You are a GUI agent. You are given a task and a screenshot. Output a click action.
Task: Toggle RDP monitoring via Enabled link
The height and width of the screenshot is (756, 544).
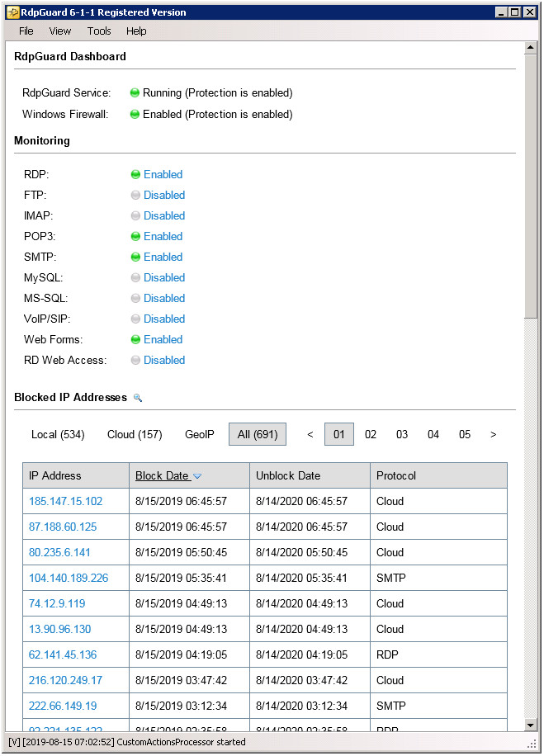(x=163, y=174)
